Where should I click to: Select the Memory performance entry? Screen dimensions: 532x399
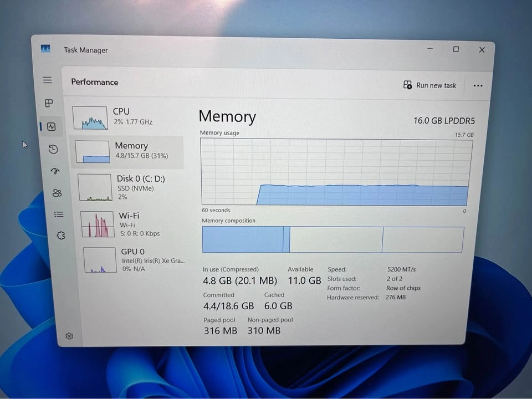click(x=127, y=151)
